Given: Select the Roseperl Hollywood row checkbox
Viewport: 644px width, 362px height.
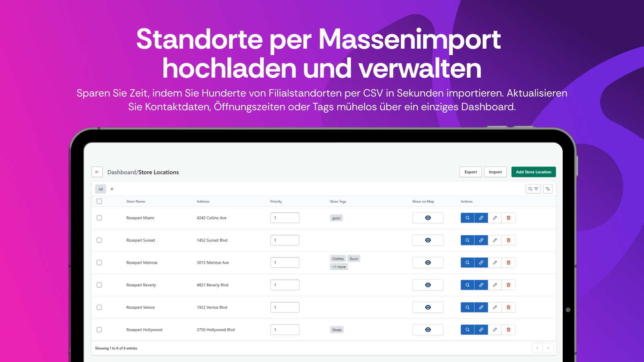Looking at the screenshot, I should 99,329.
